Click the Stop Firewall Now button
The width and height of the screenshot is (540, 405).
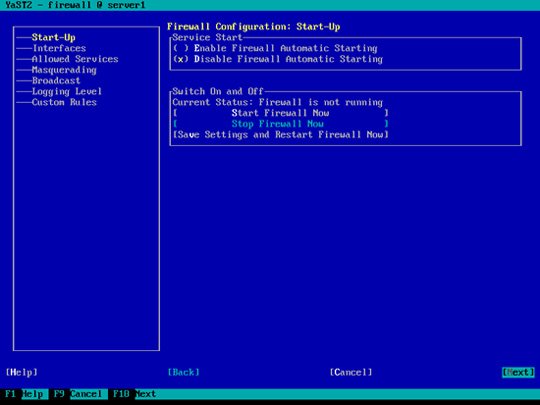281,124
